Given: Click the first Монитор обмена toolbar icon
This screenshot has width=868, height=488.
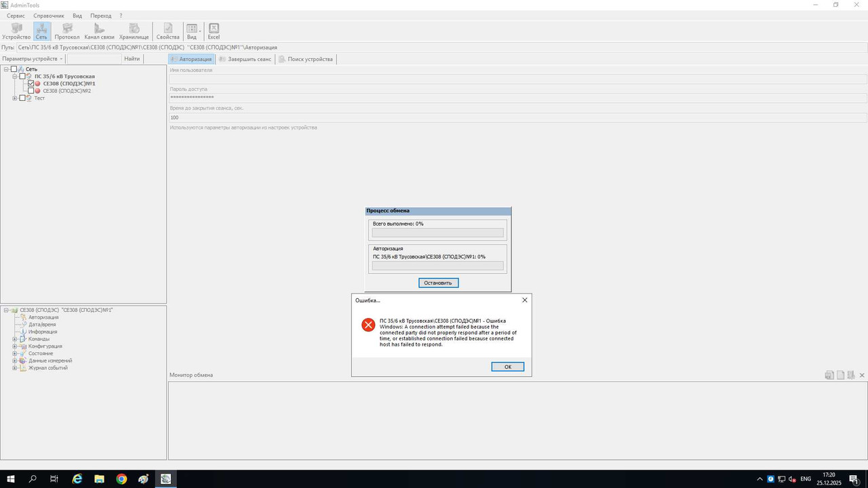Looking at the screenshot, I should pyautogui.click(x=829, y=375).
